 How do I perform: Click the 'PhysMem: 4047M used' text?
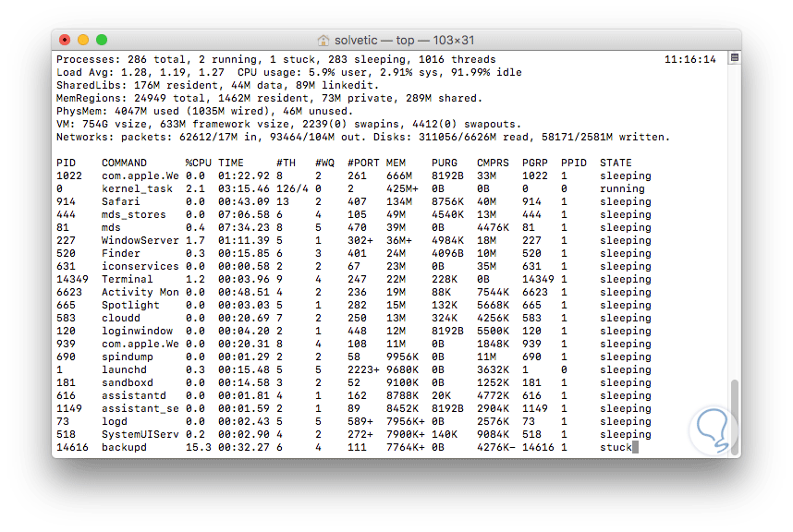click(x=117, y=111)
